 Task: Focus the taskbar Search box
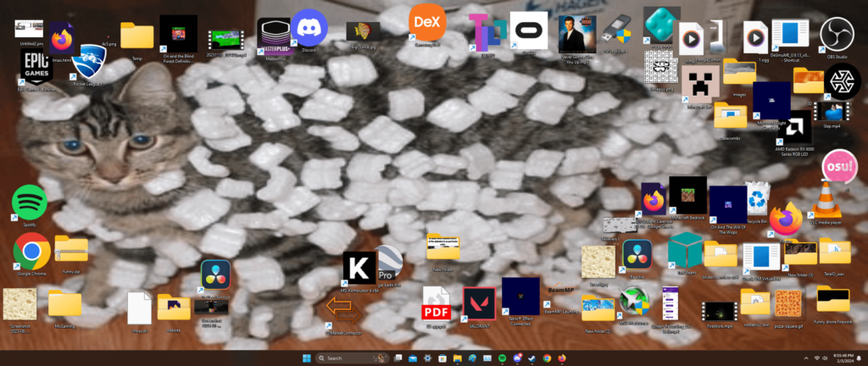click(353, 358)
